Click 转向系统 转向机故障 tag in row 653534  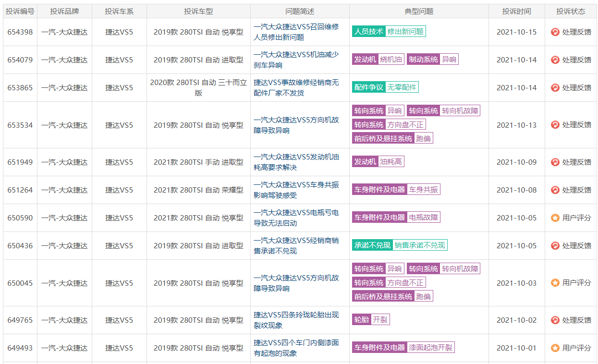[x=444, y=111]
